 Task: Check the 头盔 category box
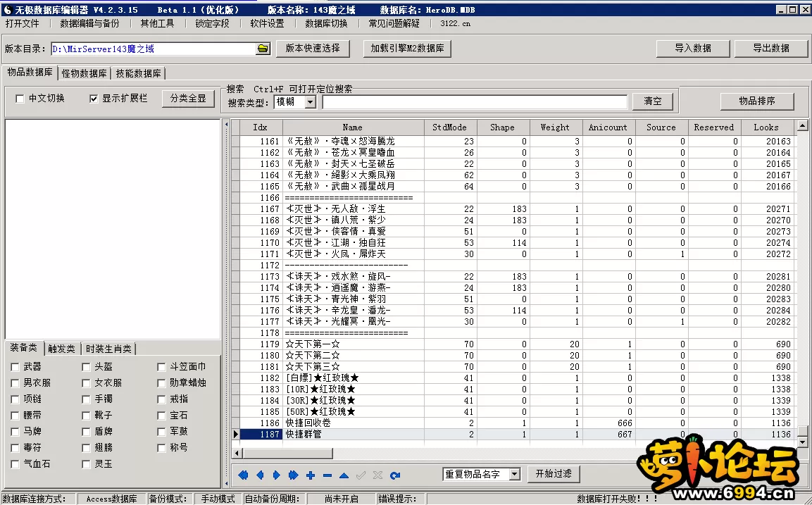click(86, 367)
